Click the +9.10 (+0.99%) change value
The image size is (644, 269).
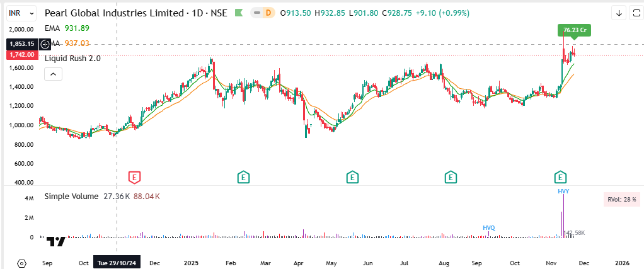(x=442, y=13)
